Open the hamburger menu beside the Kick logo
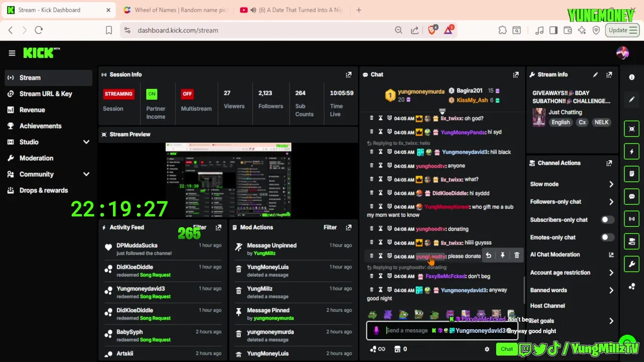Image resolution: width=644 pixels, height=362 pixels. click(12, 53)
